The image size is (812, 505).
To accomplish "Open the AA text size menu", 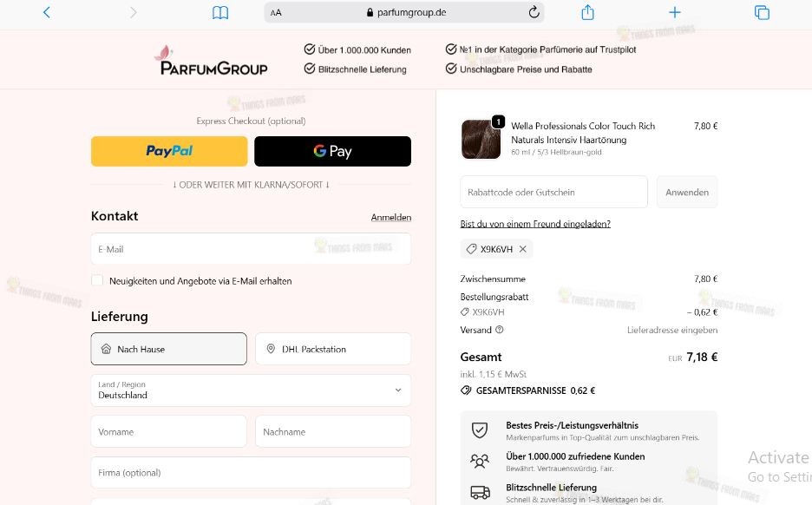I will [x=276, y=12].
